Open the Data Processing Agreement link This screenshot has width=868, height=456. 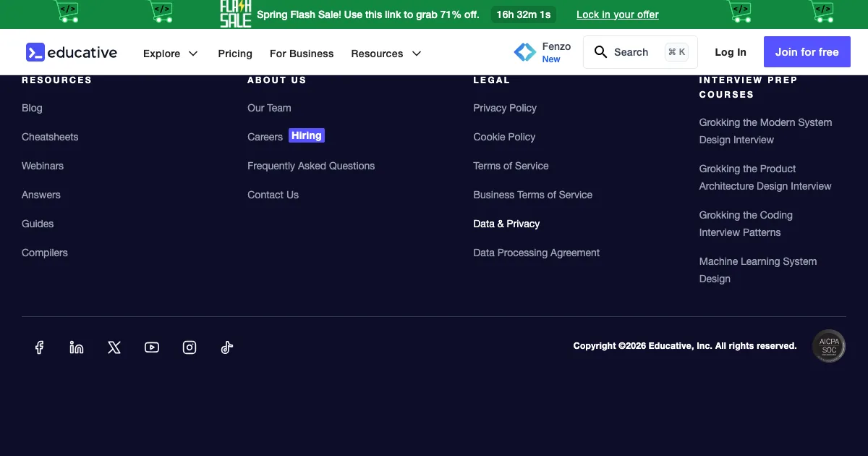(x=536, y=253)
